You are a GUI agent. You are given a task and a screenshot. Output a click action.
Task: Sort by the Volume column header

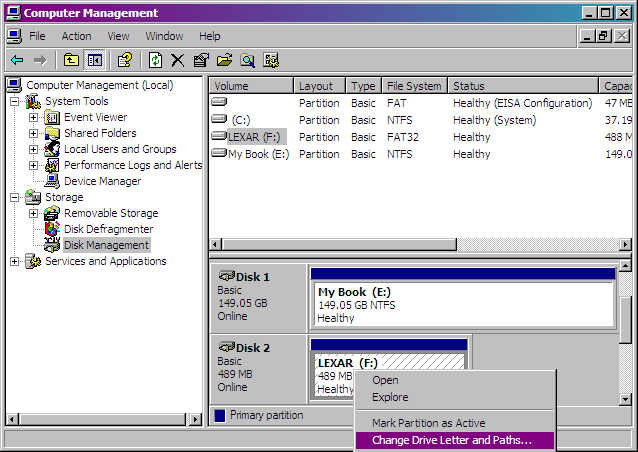[x=251, y=86]
